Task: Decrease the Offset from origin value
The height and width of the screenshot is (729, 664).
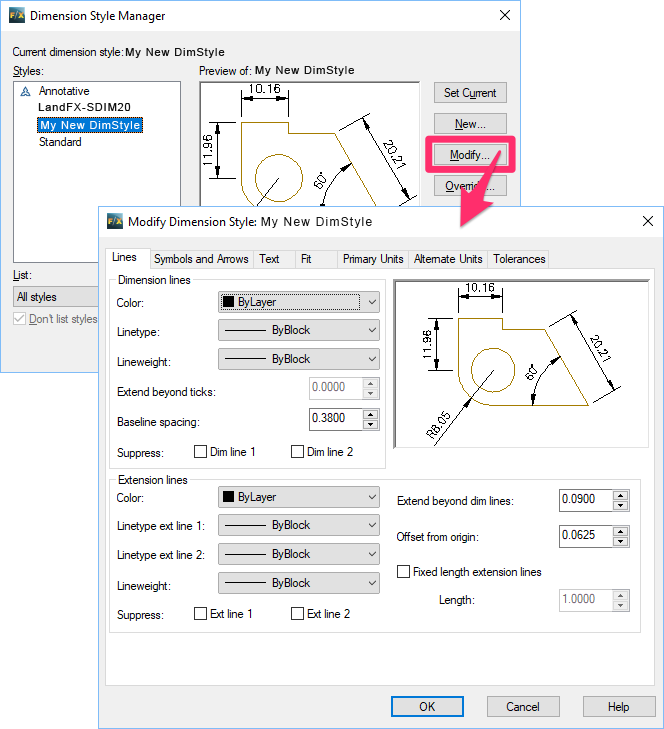Action: (621, 541)
